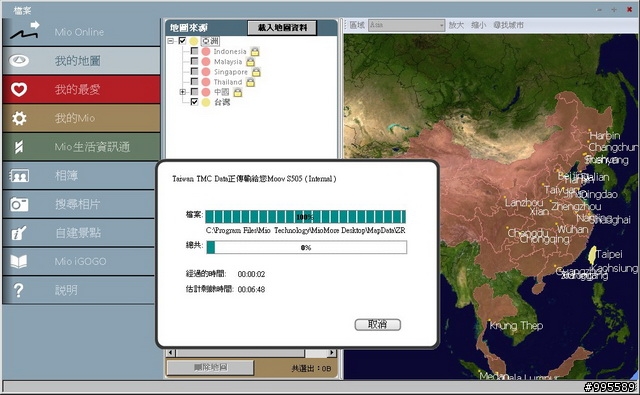This screenshot has width=640, height=395.
Task: Select the 亞洲 root tree label
Action: [210, 41]
